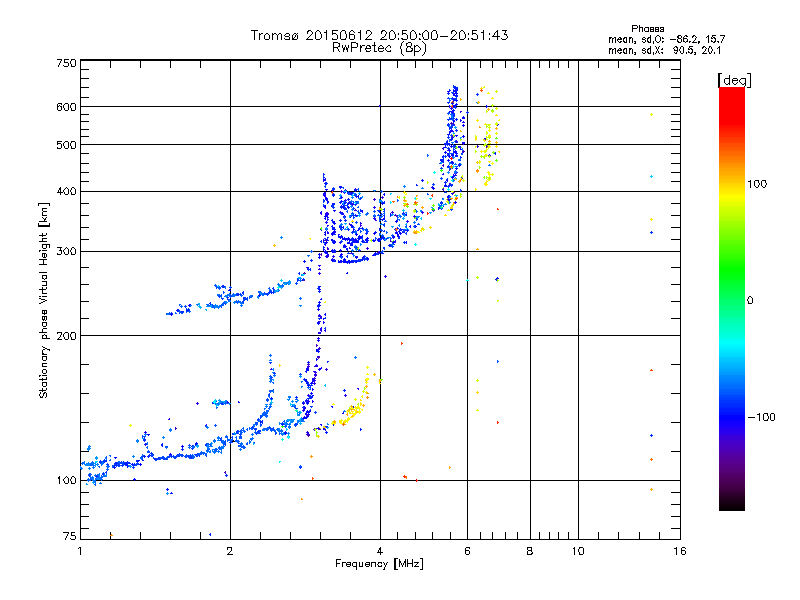Click the y-axis label '200'
The height and width of the screenshot is (600, 800).
pyautogui.click(x=66, y=336)
